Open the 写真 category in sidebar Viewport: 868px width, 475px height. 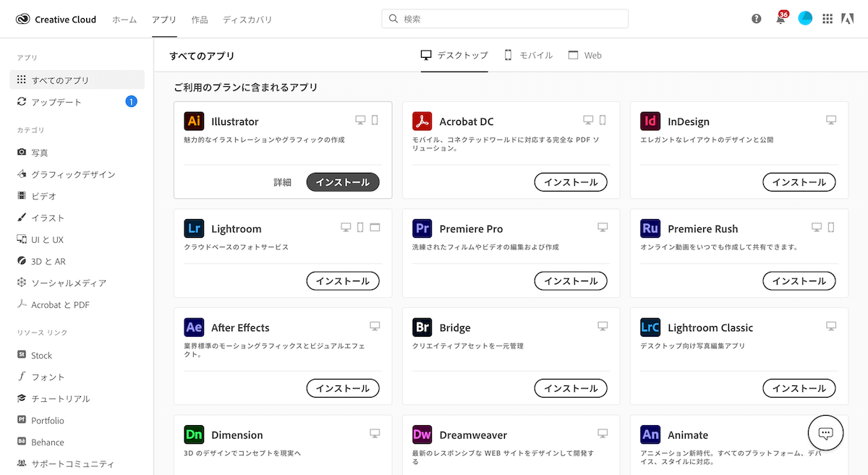40,153
